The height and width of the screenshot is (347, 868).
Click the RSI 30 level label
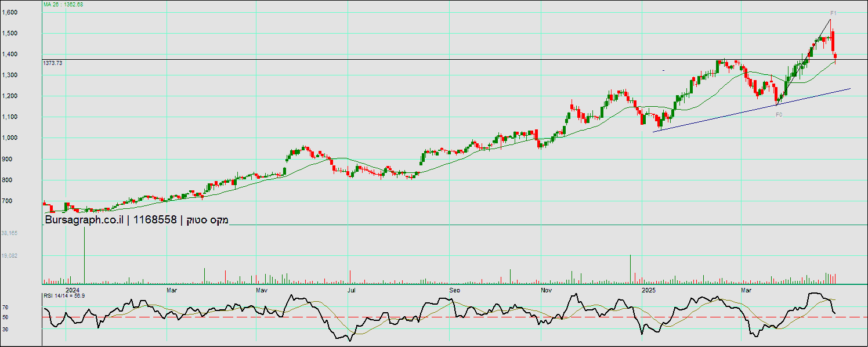(x=5, y=329)
